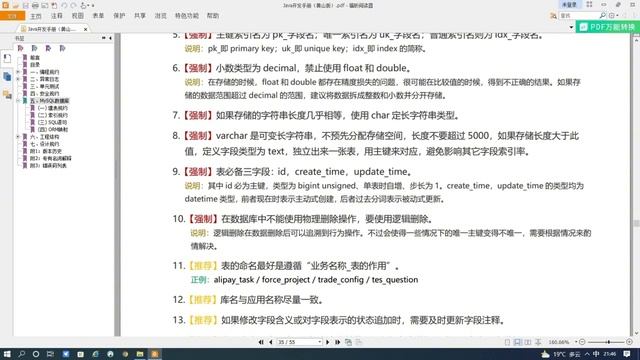Image resolution: width=640 pixels, height=360 pixels.
Task: Open Task View on the taskbar
Action: click(50, 354)
